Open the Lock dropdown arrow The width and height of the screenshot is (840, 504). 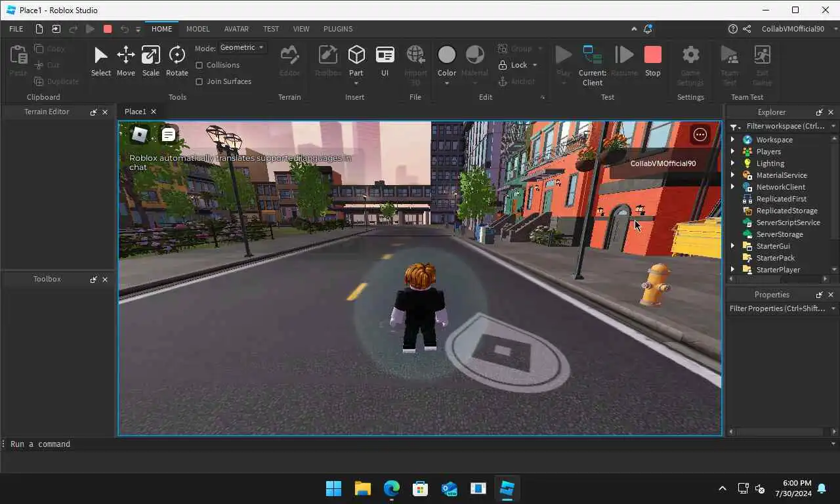[x=535, y=65]
